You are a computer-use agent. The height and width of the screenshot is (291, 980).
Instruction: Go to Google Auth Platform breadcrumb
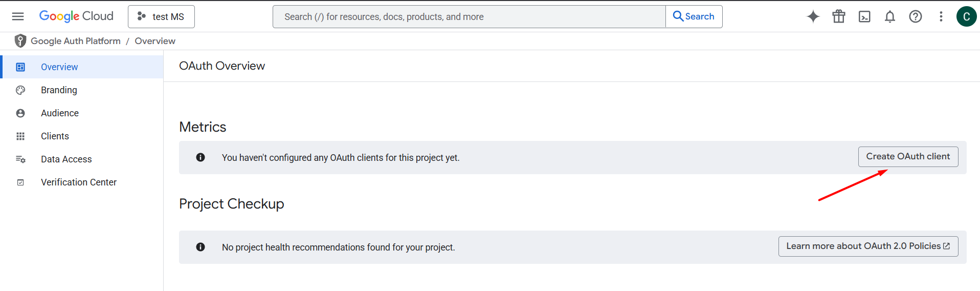[x=76, y=41]
